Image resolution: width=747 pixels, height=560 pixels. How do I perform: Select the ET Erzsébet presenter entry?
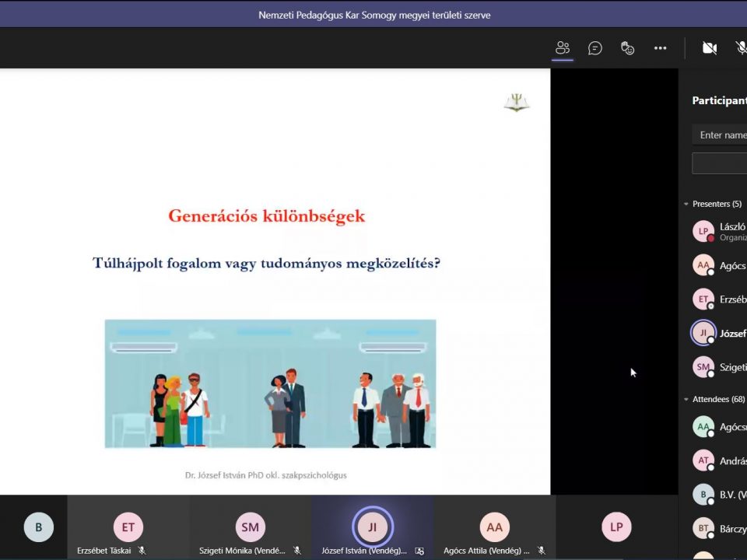(x=720, y=299)
